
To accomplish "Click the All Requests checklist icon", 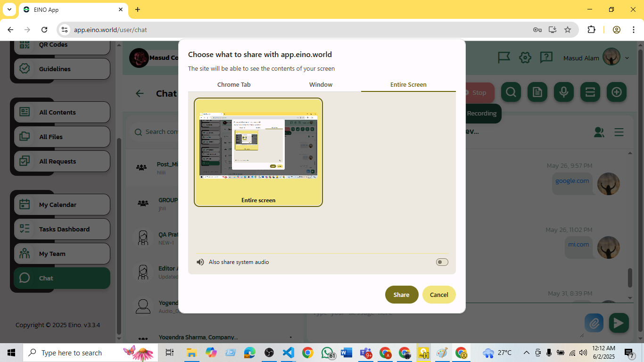I will coord(25,161).
